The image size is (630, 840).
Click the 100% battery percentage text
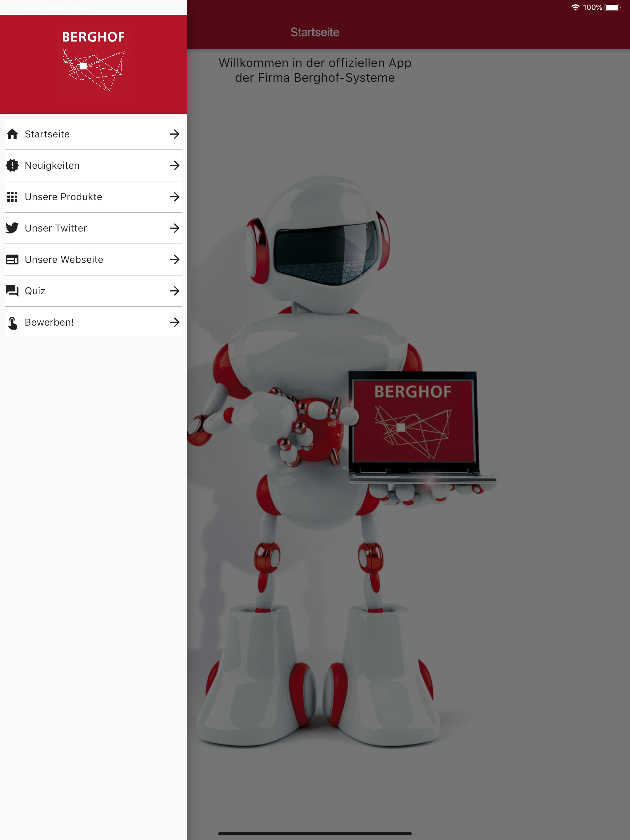point(592,7)
